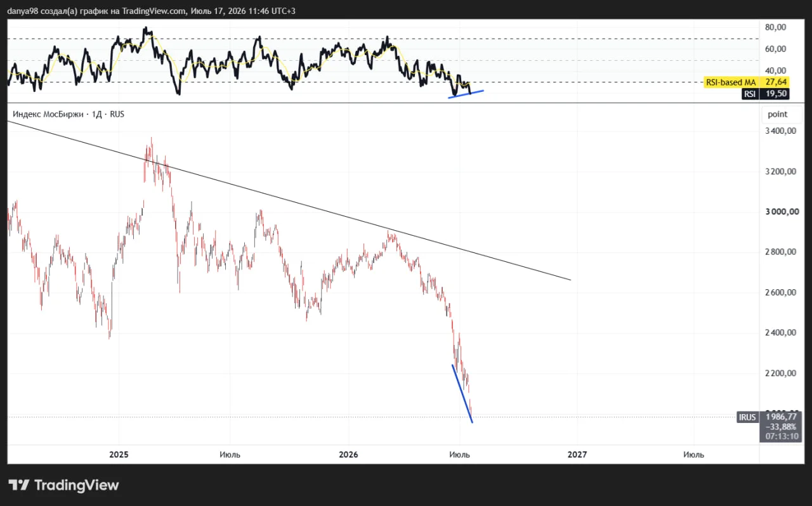Click the RSI value 19,50 tag
The height and width of the screenshot is (506, 812).
tap(777, 94)
